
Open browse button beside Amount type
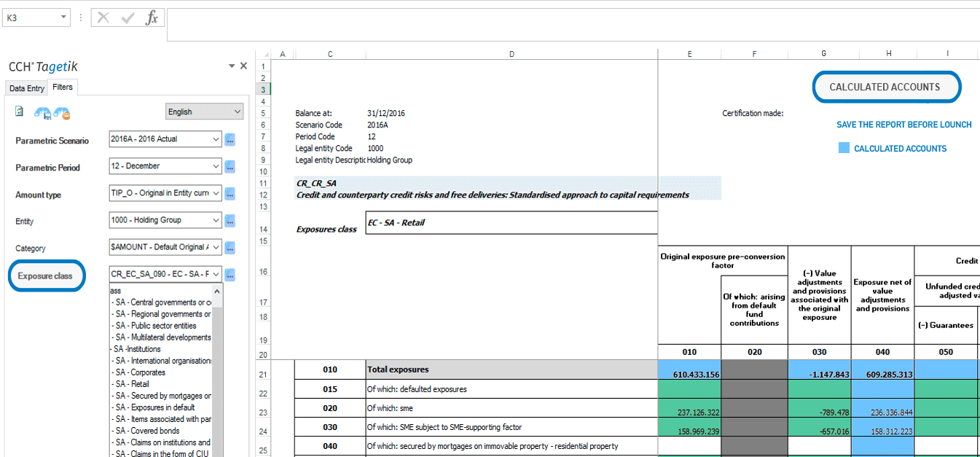[x=230, y=194]
